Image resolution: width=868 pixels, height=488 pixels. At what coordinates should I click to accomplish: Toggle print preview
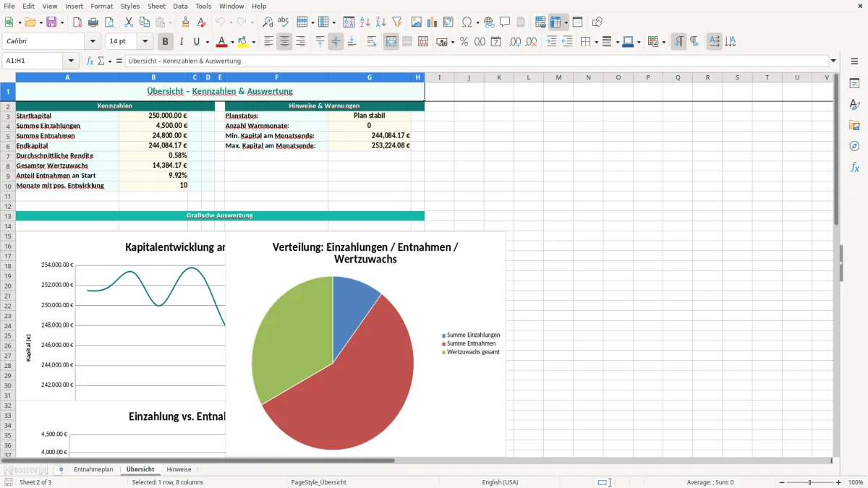click(109, 22)
